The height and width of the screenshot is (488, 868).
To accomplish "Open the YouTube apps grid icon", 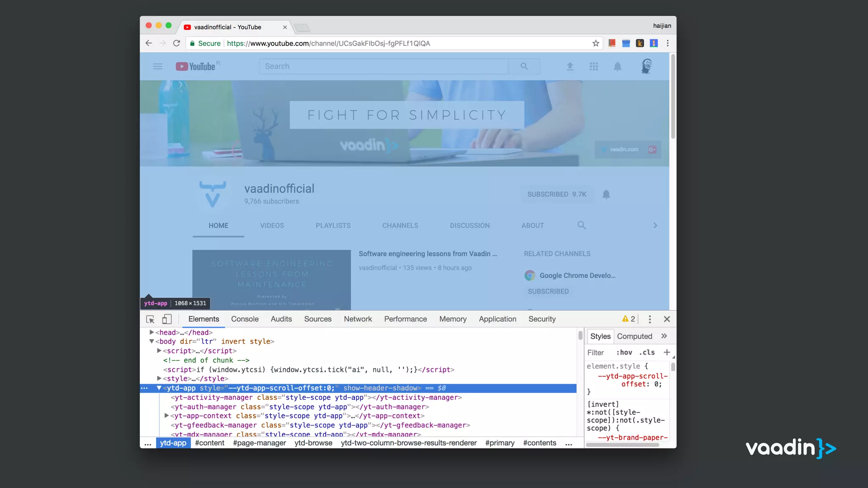I will point(594,67).
